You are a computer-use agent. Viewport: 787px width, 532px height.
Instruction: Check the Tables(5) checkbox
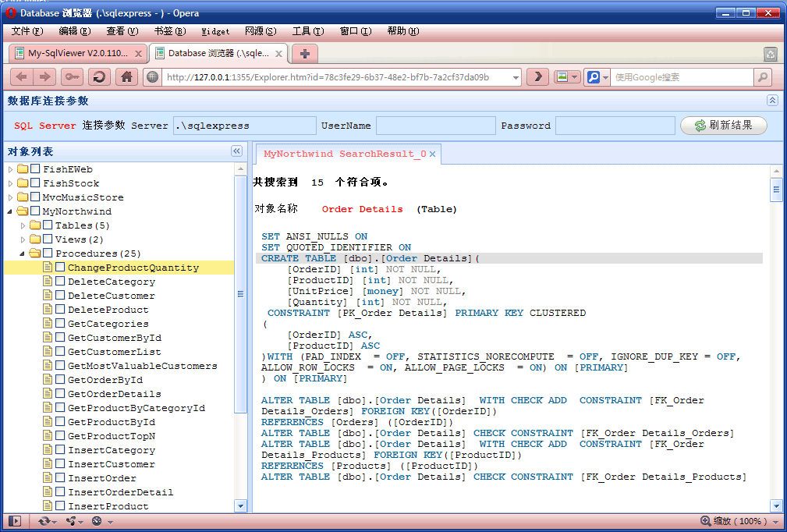48,225
